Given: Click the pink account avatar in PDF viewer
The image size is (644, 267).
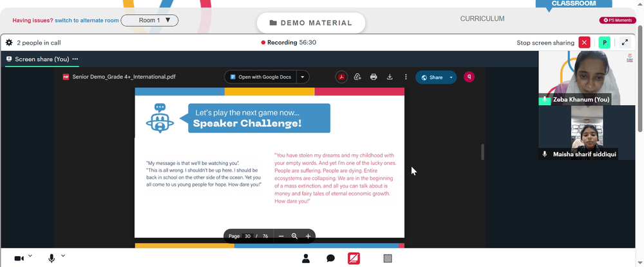Looking at the screenshot, I should tap(469, 77).
